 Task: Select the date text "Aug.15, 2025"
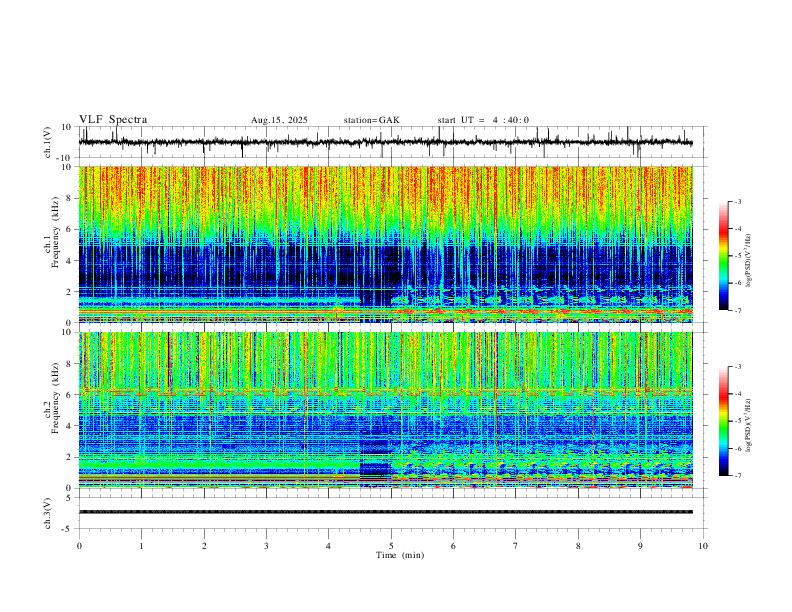point(279,120)
